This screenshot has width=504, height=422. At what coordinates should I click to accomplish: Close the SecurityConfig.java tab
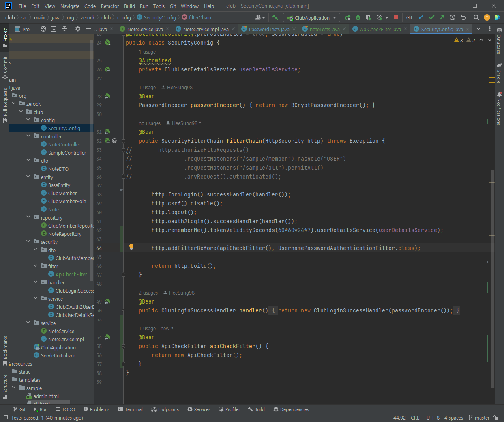(x=468, y=29)
